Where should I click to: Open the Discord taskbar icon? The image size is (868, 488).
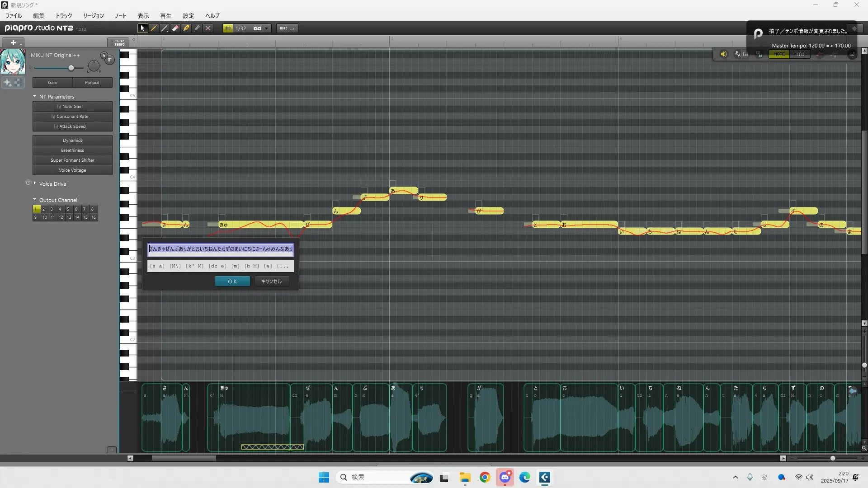tap(505, 477)
